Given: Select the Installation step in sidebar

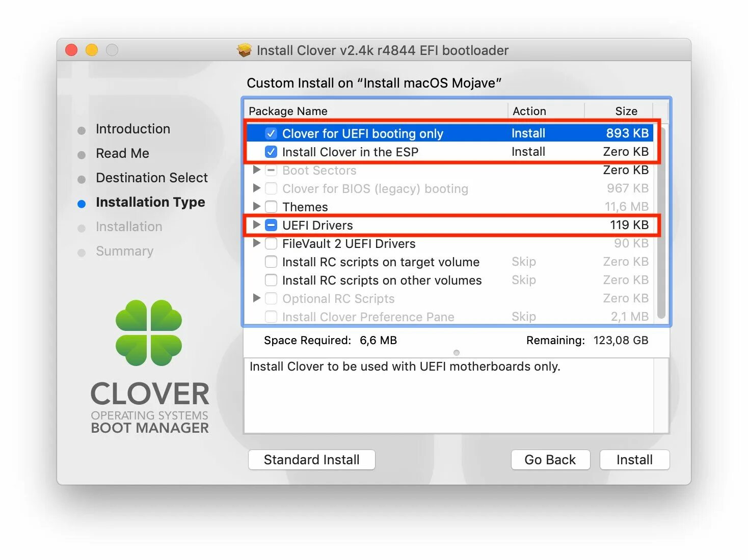Looking at the screenshot, I should (129, 227).
